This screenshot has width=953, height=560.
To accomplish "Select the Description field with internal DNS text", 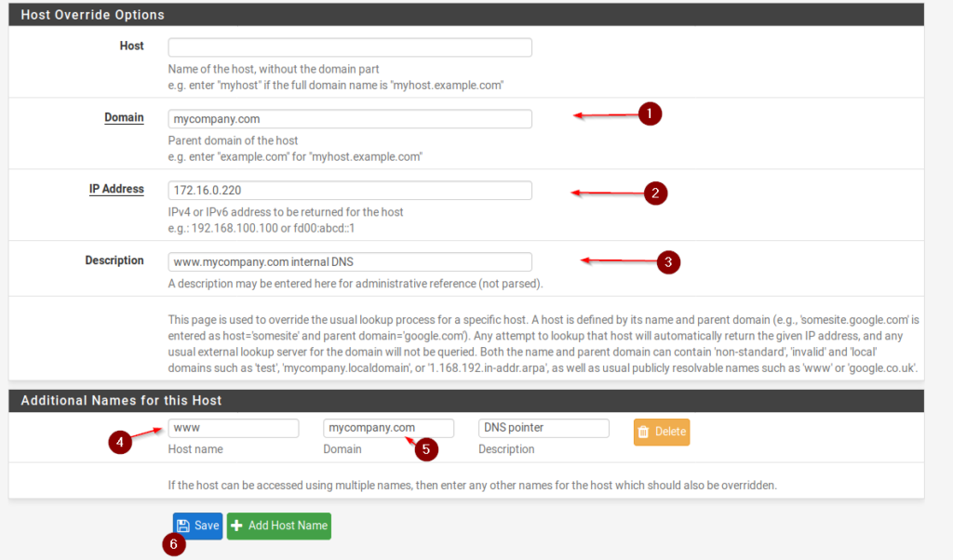I will coord(349,261).
